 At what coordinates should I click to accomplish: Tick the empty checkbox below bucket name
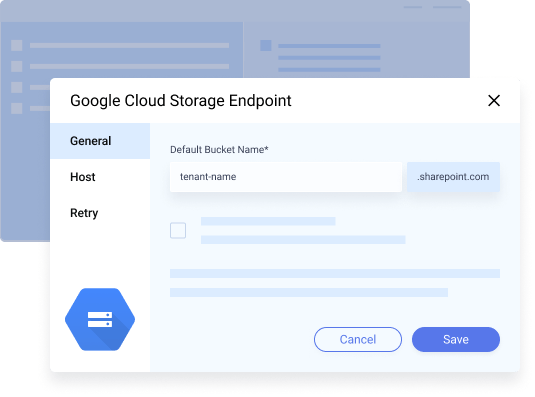pos(178,230)
